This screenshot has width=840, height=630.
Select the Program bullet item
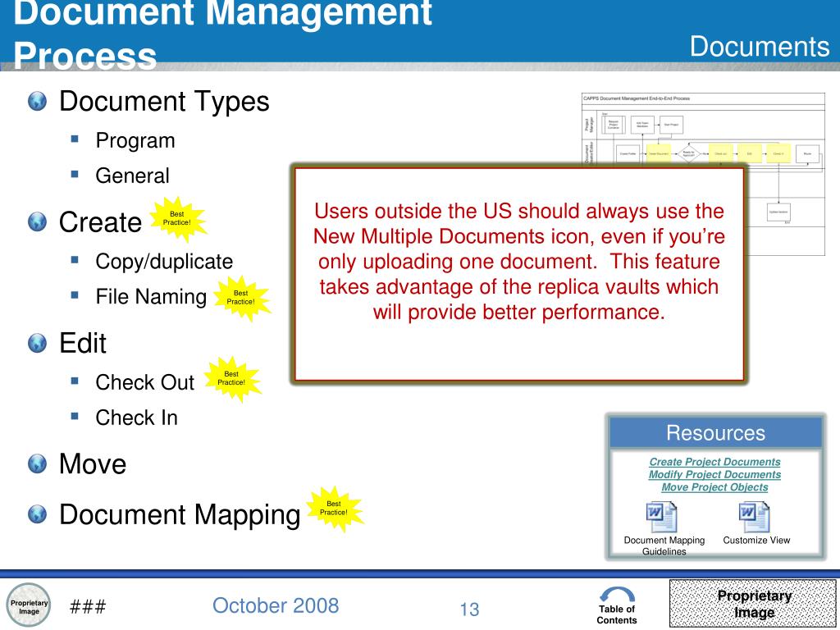click(135, 141)
